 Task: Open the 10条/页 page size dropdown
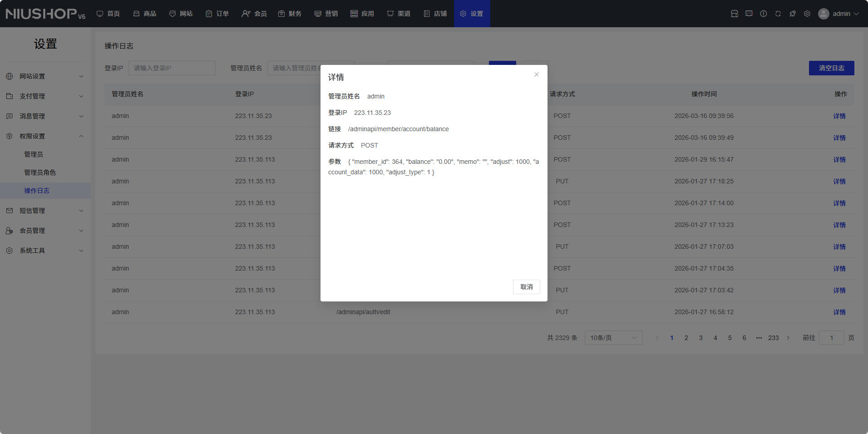pyautogui.click(x=613, y=338)
